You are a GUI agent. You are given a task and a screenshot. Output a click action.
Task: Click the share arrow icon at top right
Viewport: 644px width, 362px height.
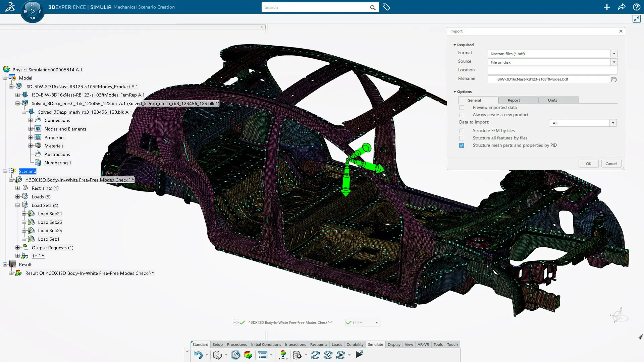click(x=622, y=7)
